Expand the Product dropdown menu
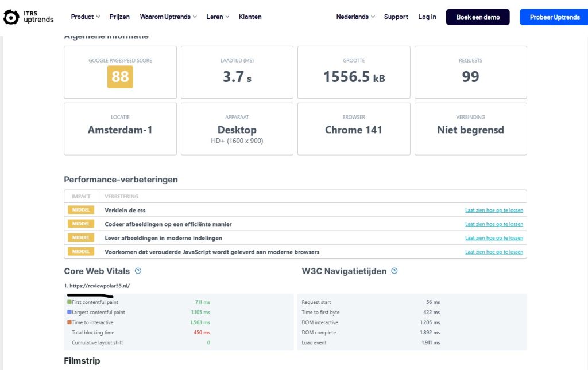The height and width of the screenshot is (370, 588). coord(85,17)
